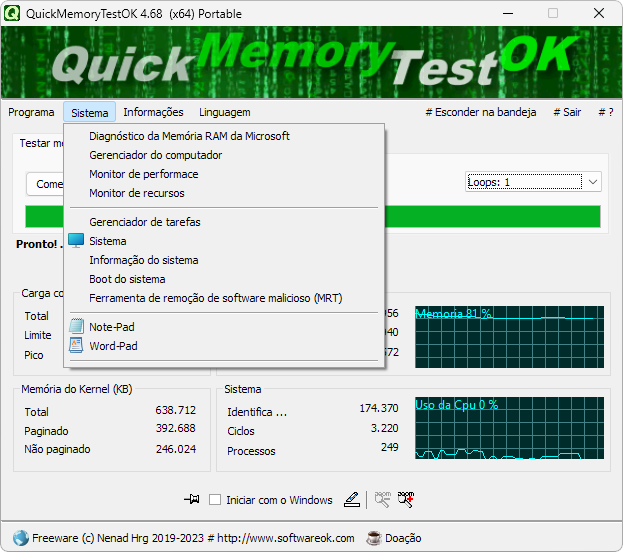The width and height of the screenshot is (623, 552).
Task: Click the Não paginado value 246.024
Action: (x=176, y=449)
